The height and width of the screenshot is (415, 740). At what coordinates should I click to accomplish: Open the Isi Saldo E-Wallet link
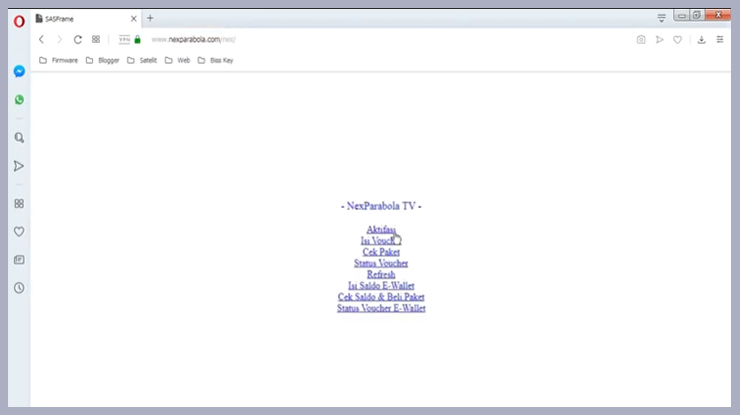(x=381, y=286)
